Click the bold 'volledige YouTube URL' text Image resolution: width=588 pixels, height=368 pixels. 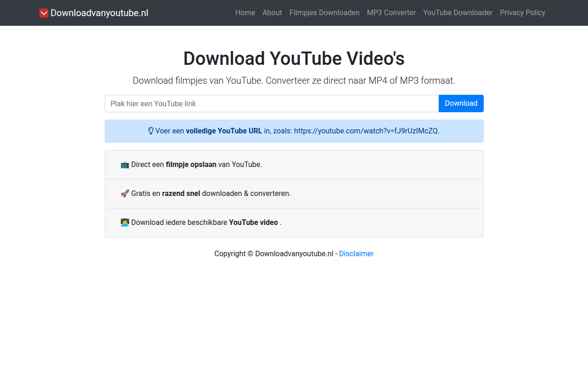224,131
